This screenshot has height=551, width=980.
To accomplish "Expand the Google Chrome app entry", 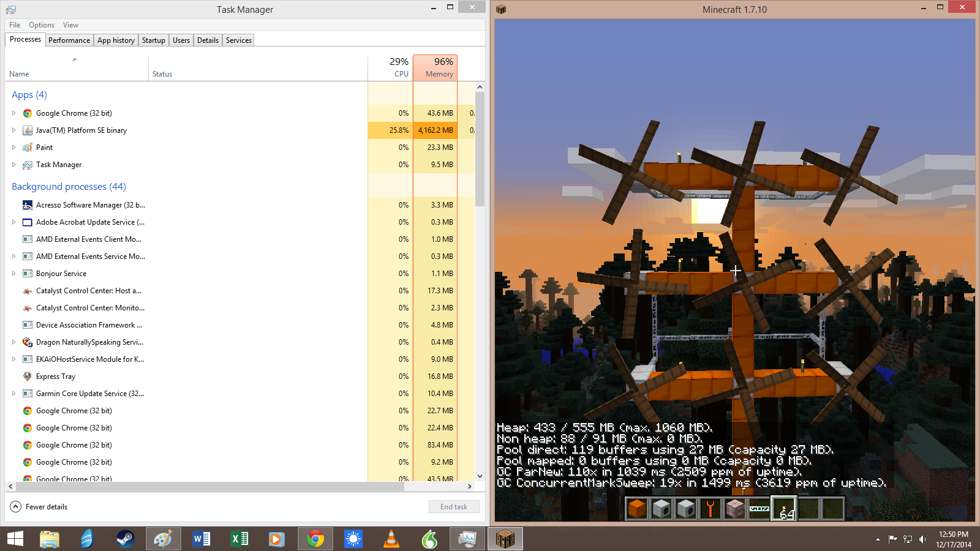I will pyautogui.click(x=13, y=113).
